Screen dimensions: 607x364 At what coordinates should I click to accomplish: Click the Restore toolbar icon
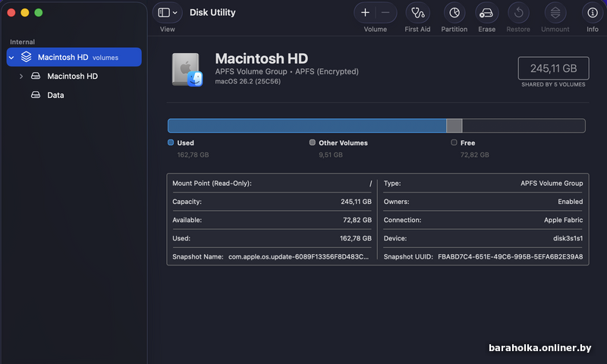pyautogui.click(x=518, y=13)
